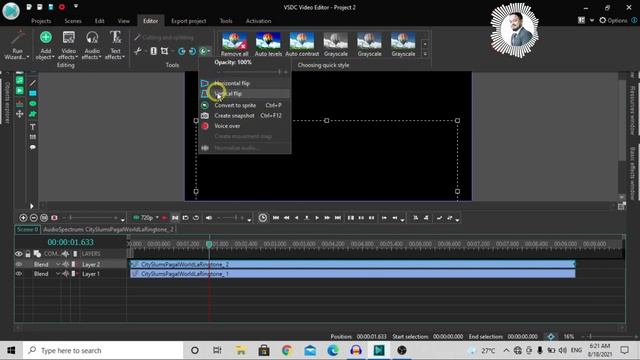
Task: Click the rotate counterclockwise icon in Tools
Action: tap(192, 51)
